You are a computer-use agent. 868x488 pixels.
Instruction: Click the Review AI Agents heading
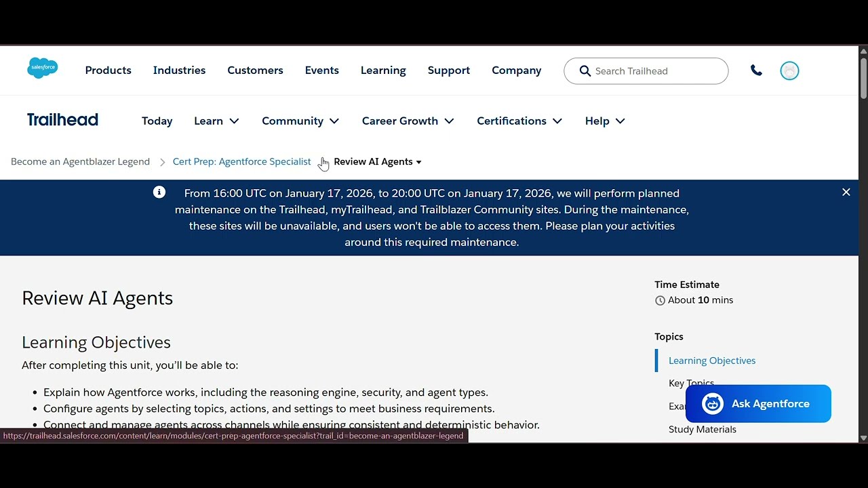tap(97, 298)
